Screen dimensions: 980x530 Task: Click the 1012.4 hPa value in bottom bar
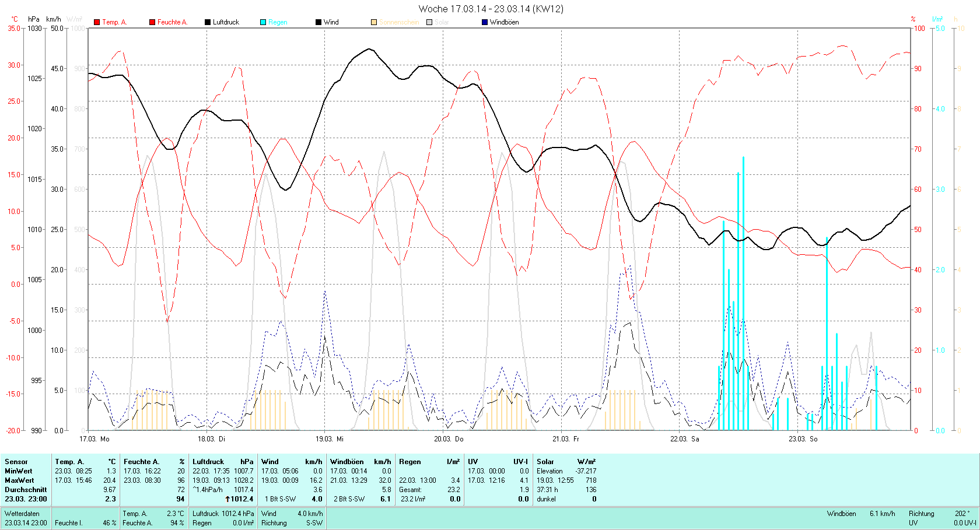tap(238, 514)
